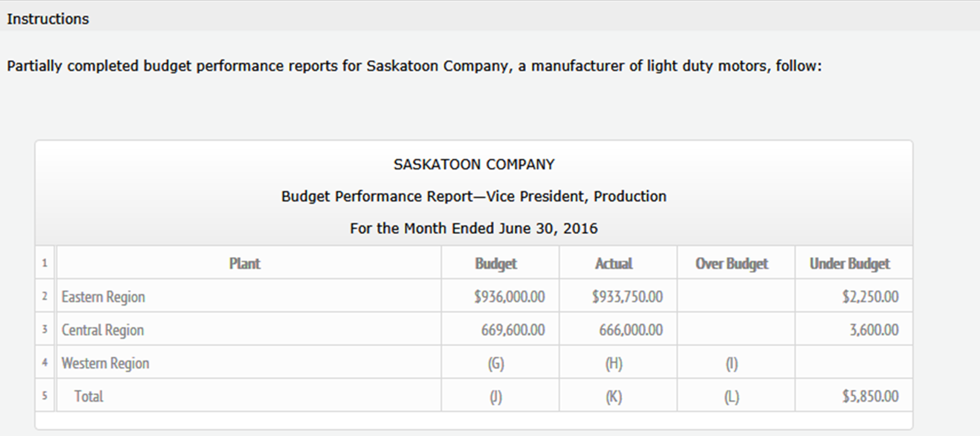Click Central Region under budget 3,600.00
980x436 pixels.
(874, 330)
